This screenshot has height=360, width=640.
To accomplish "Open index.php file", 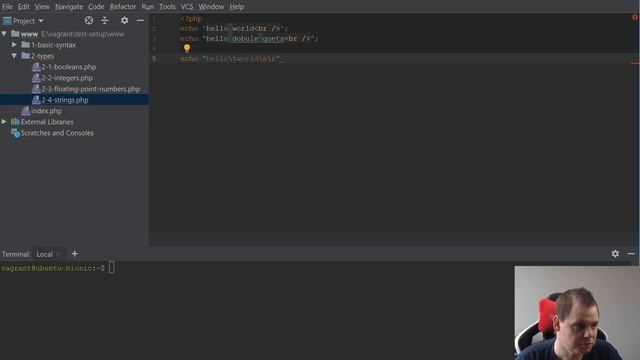I will [47, 111].
